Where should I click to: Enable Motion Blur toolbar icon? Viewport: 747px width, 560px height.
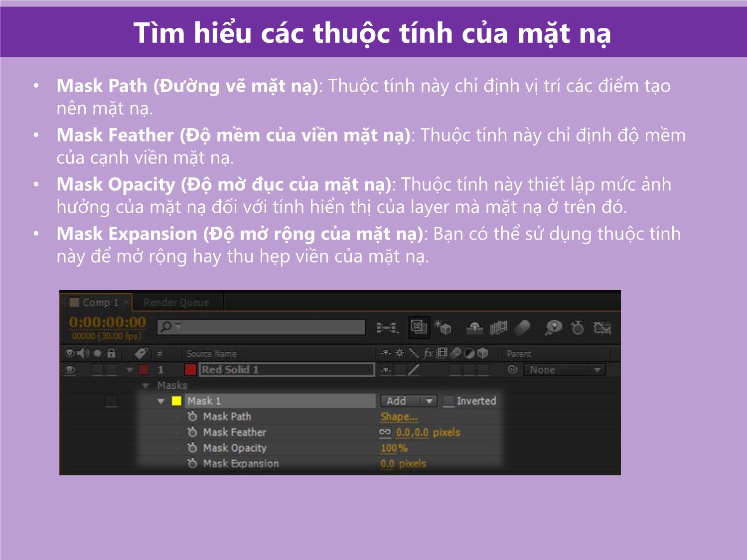522,328
